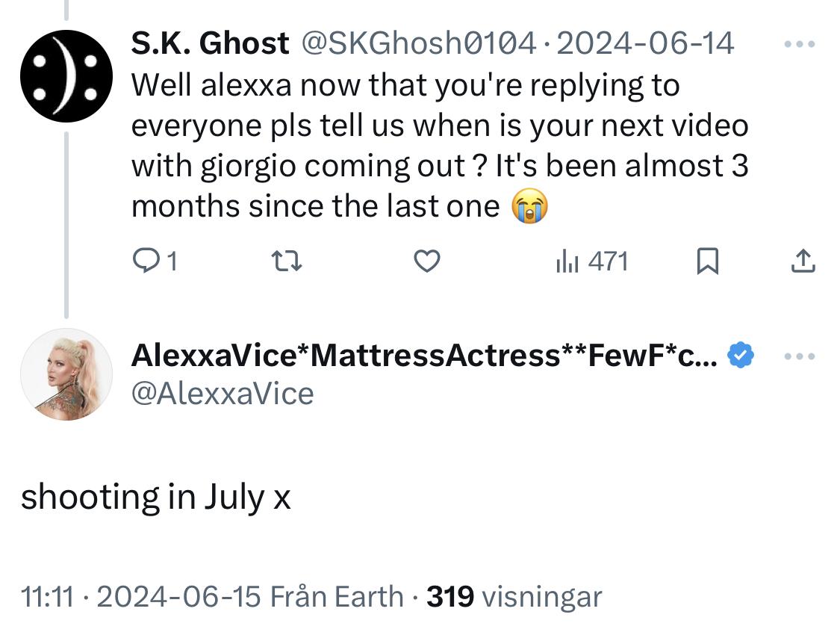This screenshot has width=840, height=641.
Task: Click the reply speech bubble icon
Action: (x=143, y=261)
